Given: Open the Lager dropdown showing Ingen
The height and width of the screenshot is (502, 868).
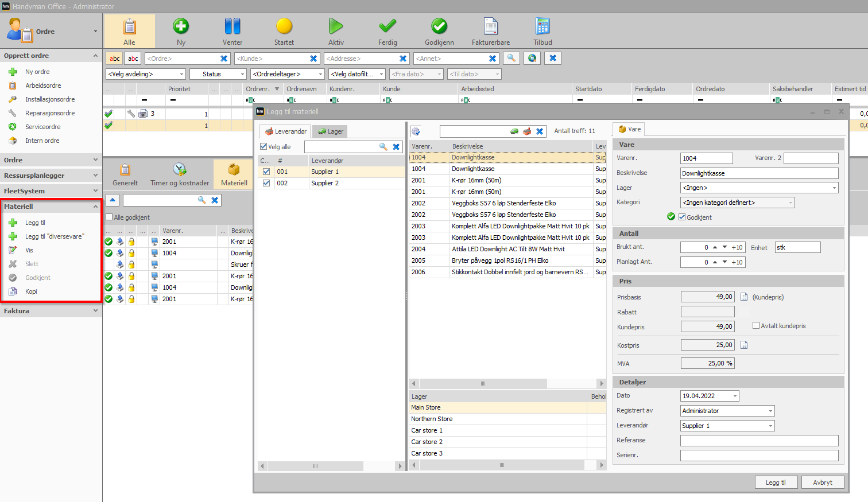Looking at the screenshot, I should click(x=759, y=188).
